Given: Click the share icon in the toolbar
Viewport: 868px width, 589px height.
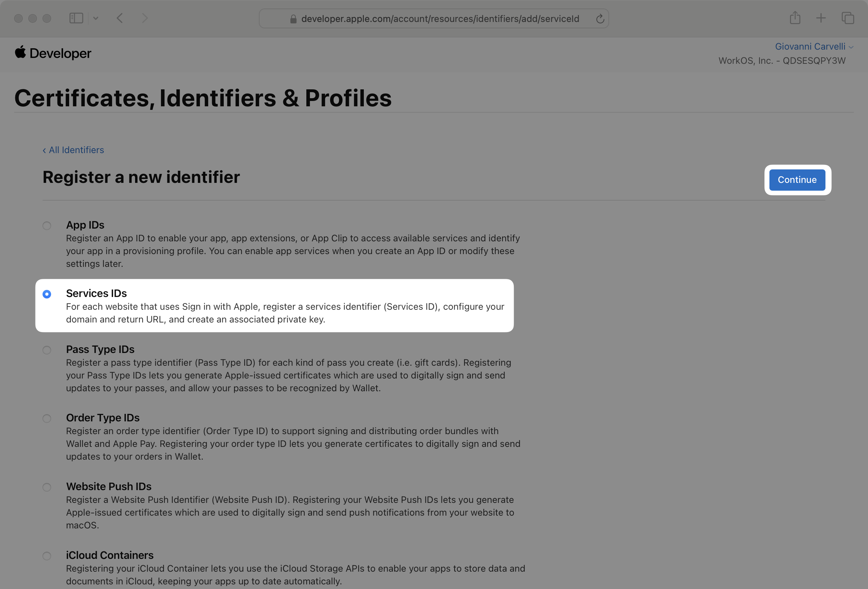Looking at the screenshot, I should [795, 18].
